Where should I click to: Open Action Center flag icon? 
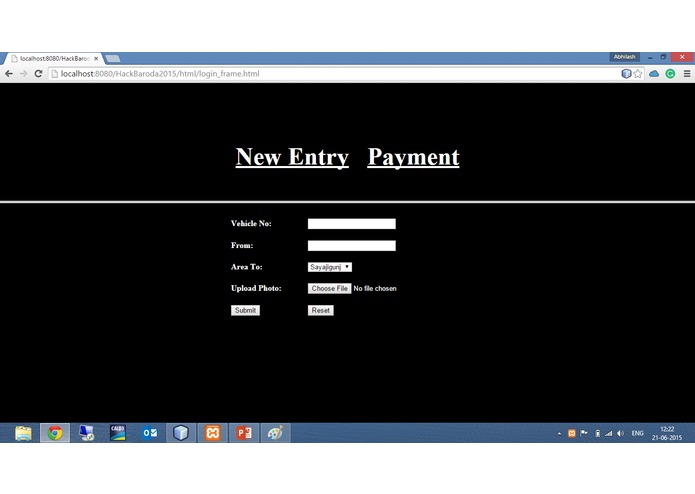click(584, 433)
